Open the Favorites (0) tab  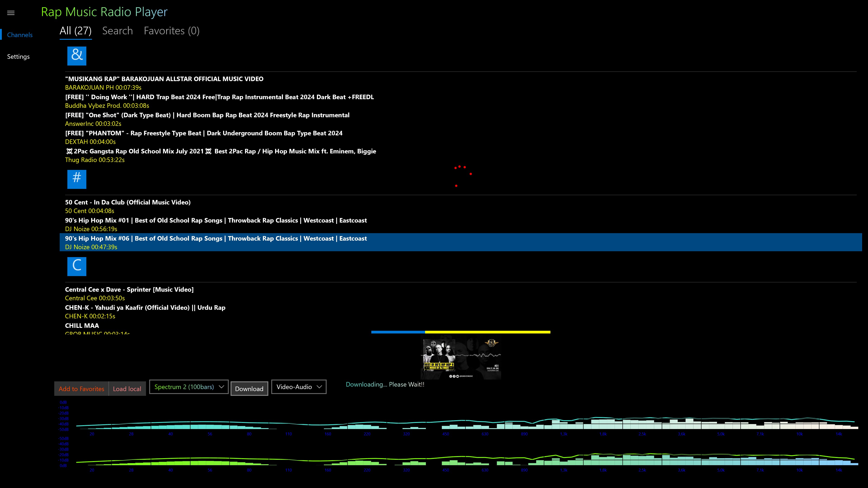tap(172, 31)
